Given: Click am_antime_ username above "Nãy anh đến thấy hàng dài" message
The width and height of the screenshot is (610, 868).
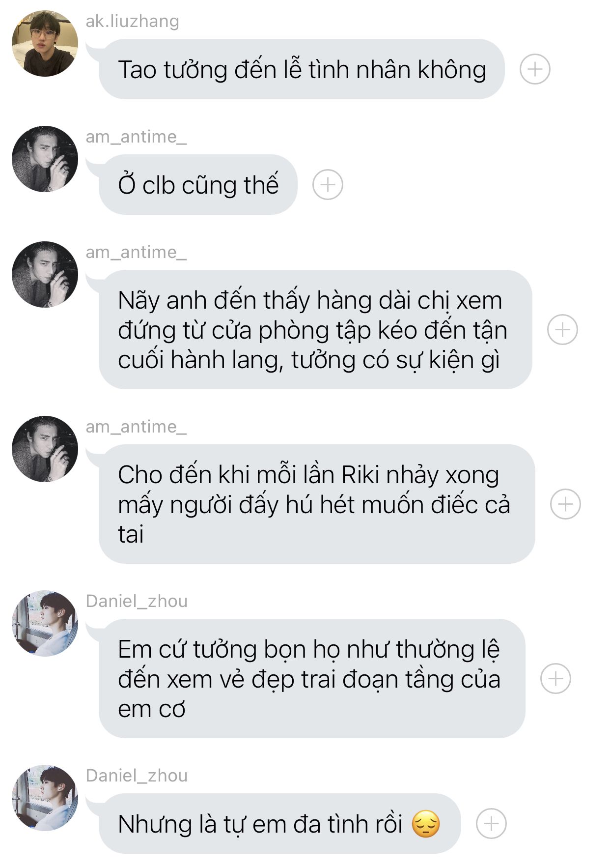Looking at the screenshot, I should pyautogui.click(x=136, y=252).
